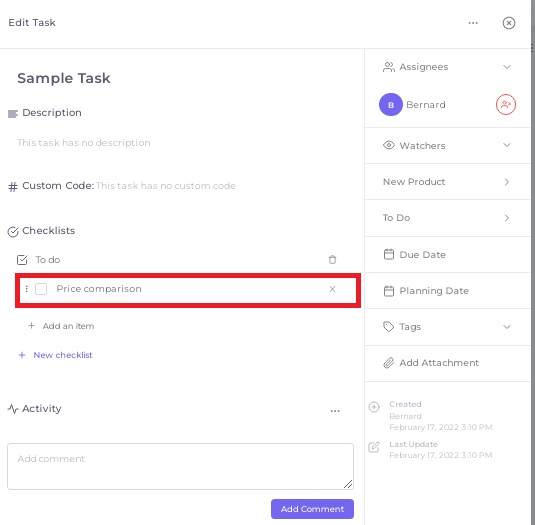Click the Add comment text area
535x525 pixels.
[x=180, y=466]
